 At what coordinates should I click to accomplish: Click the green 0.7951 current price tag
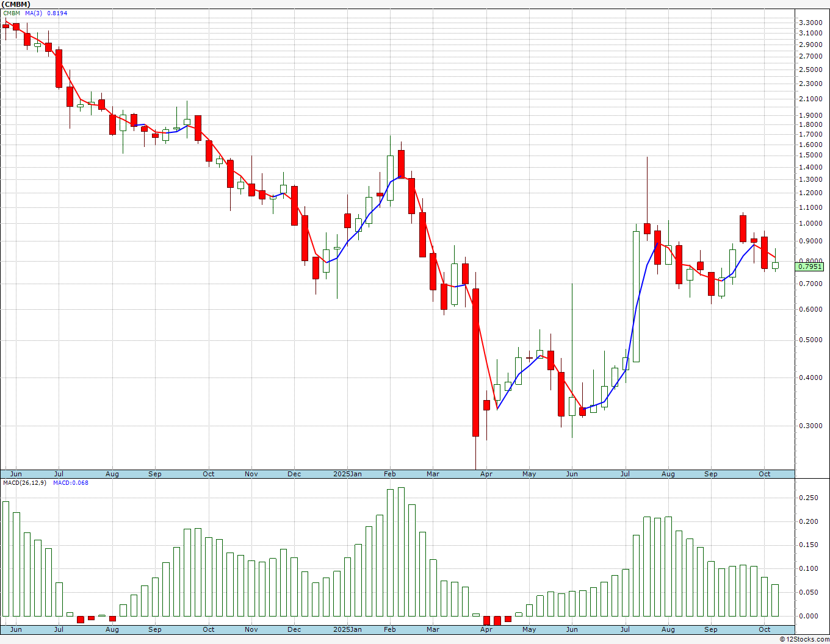coord(810,267)
